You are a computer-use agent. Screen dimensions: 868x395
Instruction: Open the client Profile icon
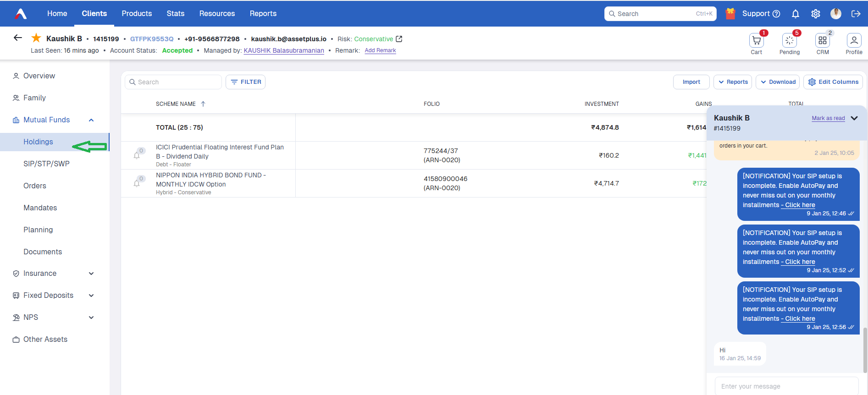click(854, 41)
